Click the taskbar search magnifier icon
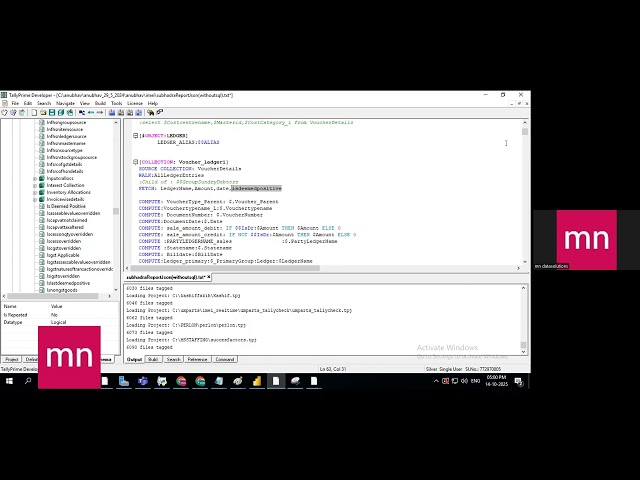 coord(28,381)
